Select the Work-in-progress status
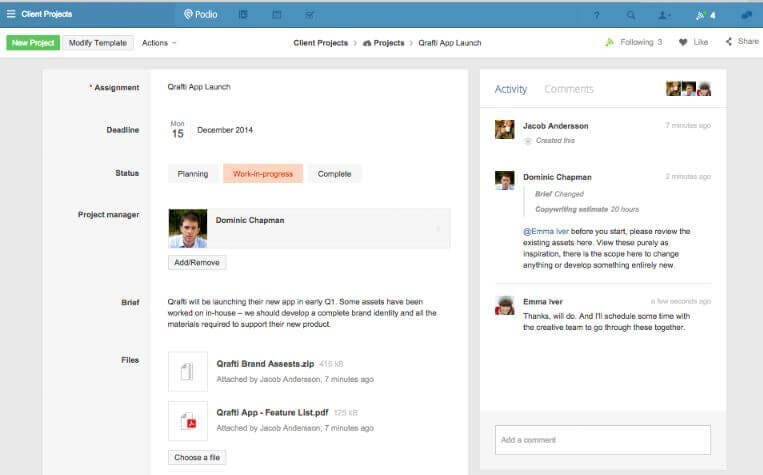Screen dimensions: 763x475 tap(263, 174)
